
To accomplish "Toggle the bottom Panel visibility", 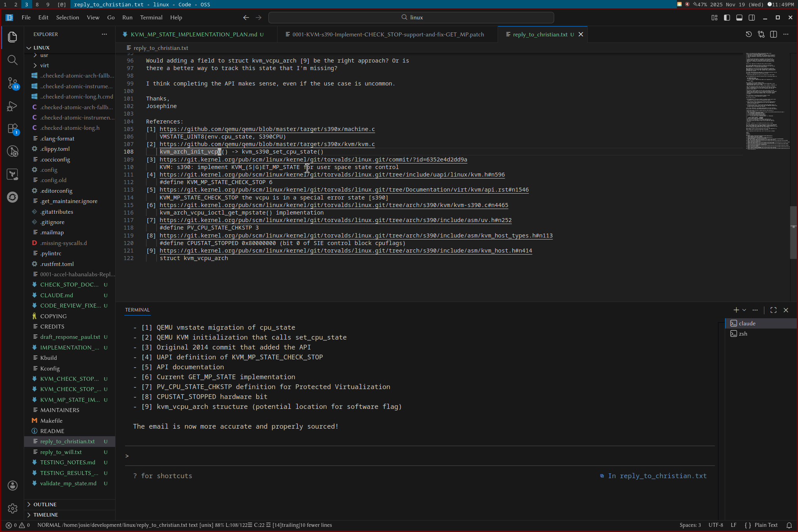I will (739, 17).
